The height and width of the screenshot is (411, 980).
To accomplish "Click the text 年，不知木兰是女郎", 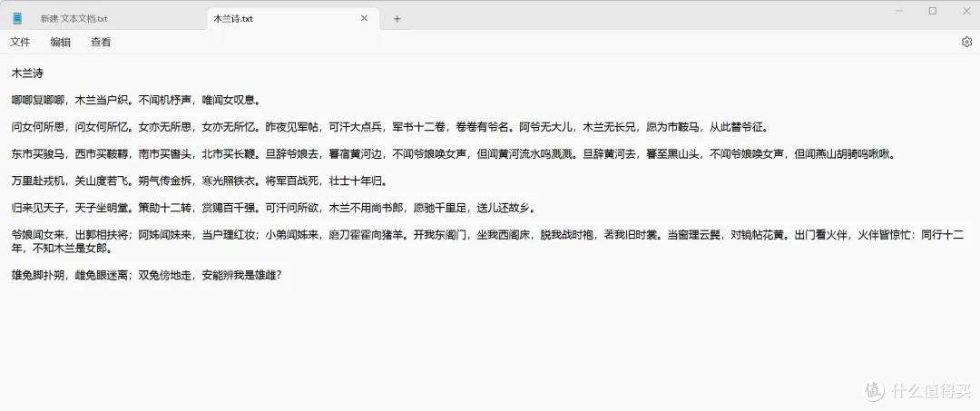I will tap(62, 249).
